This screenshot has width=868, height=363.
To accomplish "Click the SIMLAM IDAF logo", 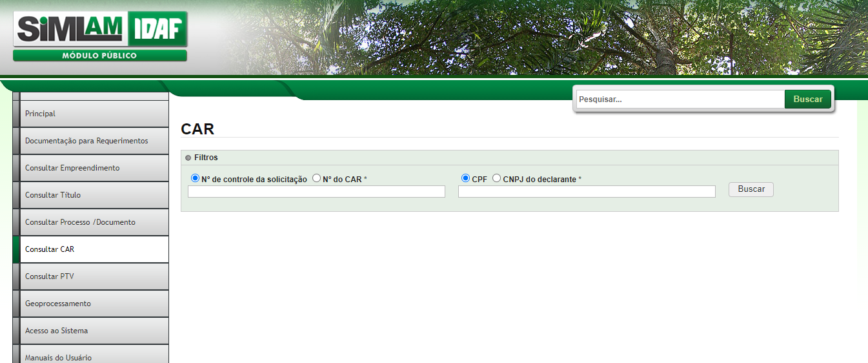I will [x=100, y=36].
